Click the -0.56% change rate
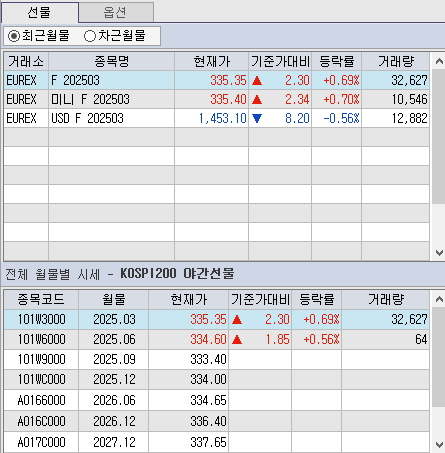Viewport: 445px width, 453px height. click(x=341, y=118)
